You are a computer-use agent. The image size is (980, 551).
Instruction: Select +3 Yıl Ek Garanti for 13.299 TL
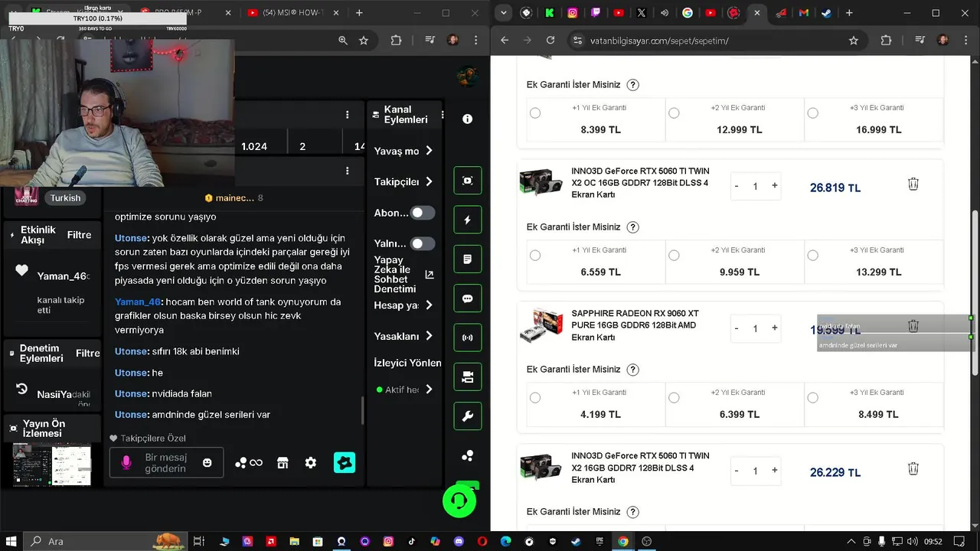pyautogui.click(x=812, y=256)
